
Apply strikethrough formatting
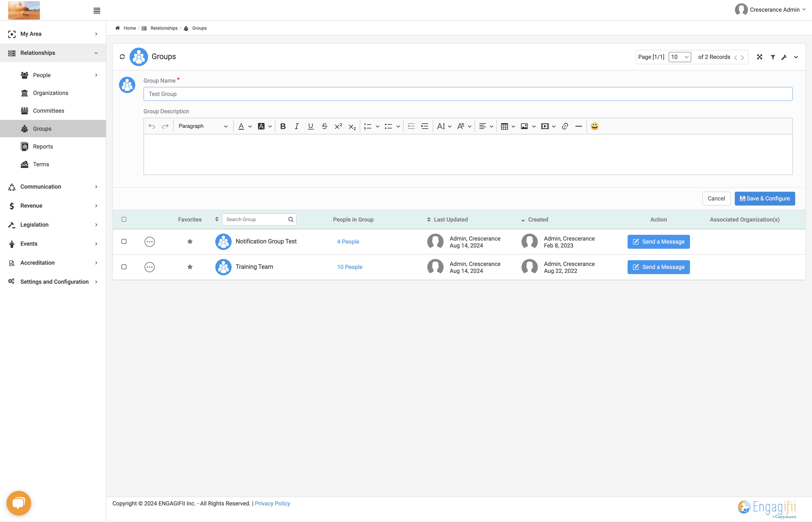pyautogui.click(x=324, y=126)
